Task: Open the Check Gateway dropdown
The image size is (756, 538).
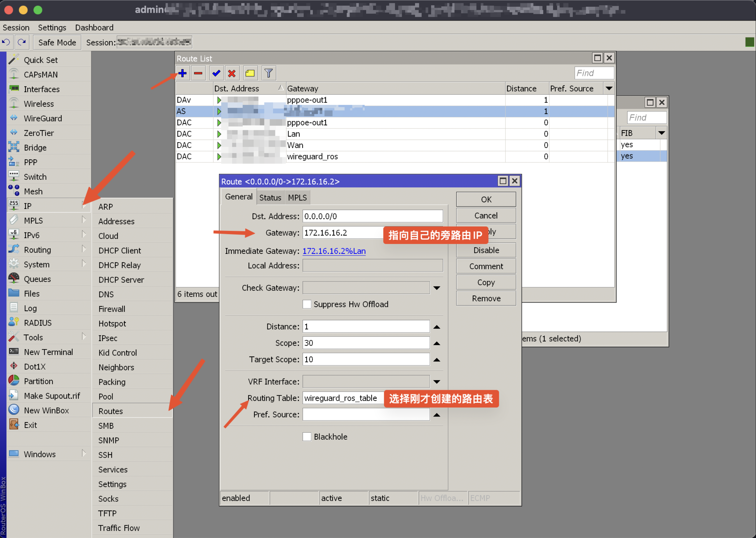Action: (436, 288)
